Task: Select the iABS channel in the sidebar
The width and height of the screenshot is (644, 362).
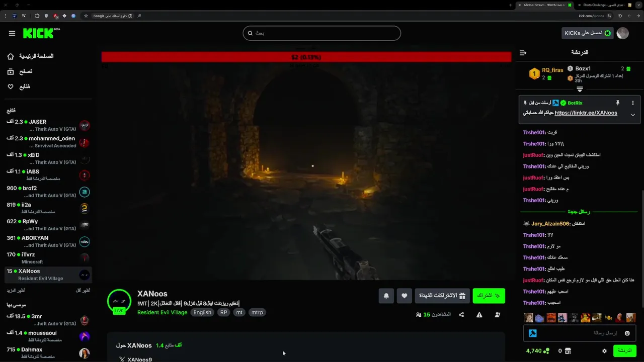Action: (48, 175)
